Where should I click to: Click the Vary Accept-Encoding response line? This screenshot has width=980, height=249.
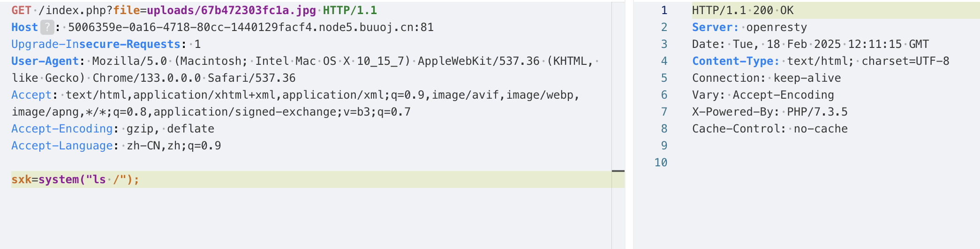pyautogui.click(x=763, y=95)
